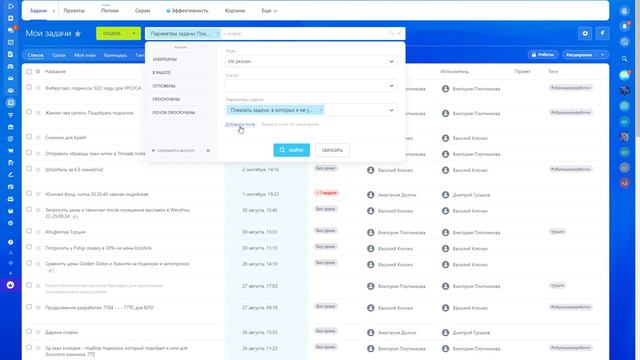This screenshot has width=640, height=360.
Task: Check the 'Подобрать подносок' task checkbox
Action: pos(29,112)
